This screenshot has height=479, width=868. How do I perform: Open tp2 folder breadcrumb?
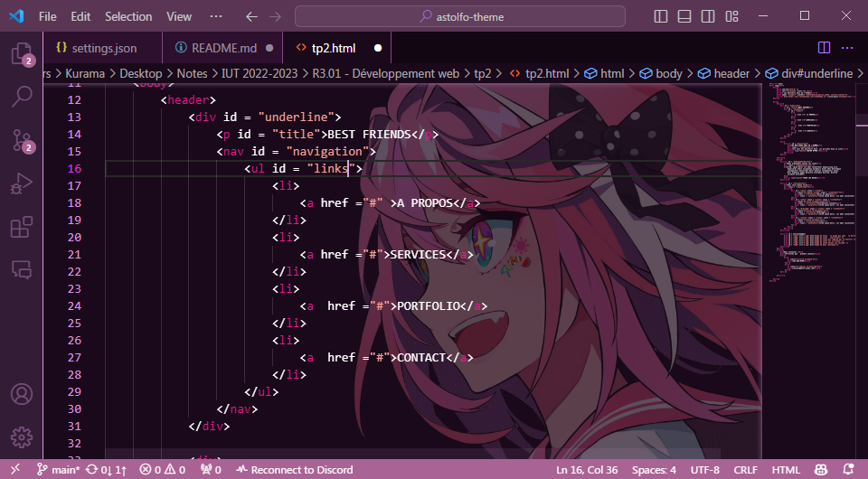482,73
